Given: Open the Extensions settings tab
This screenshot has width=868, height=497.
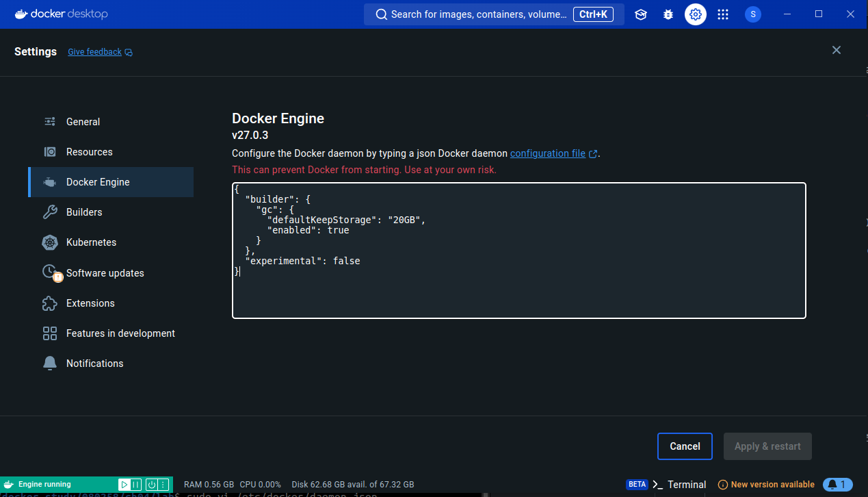Looking at the screenshot, I should click(x=111, y=303).
